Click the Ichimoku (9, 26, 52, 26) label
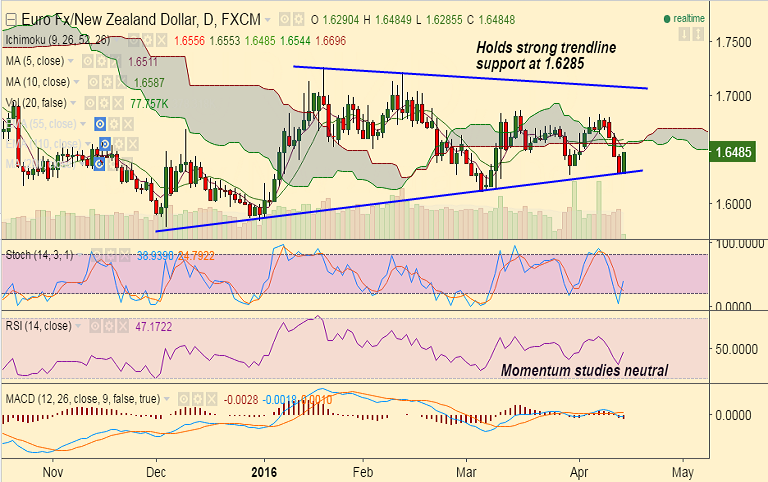This screenshot has height=482, width=768. tap(58, 40)
